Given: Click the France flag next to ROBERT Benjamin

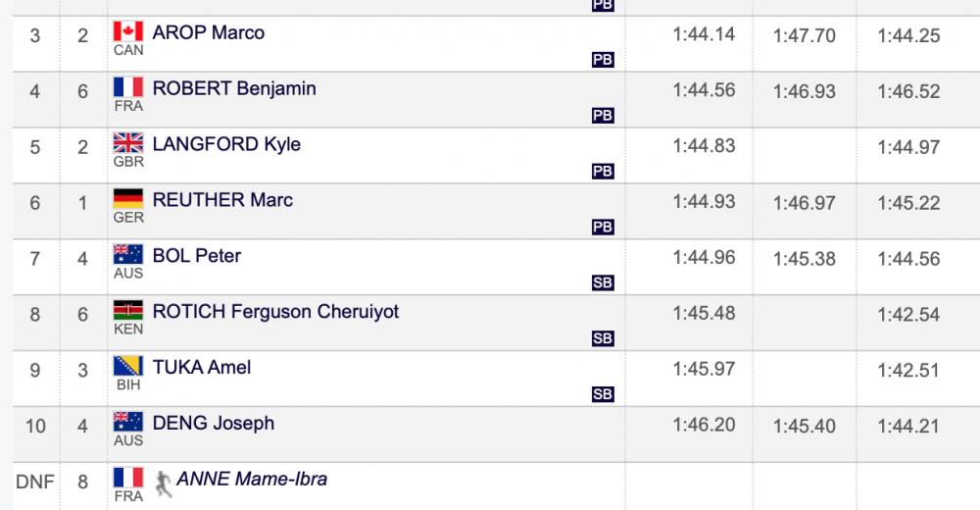Looking at the screenshot, I should [128, 87].
